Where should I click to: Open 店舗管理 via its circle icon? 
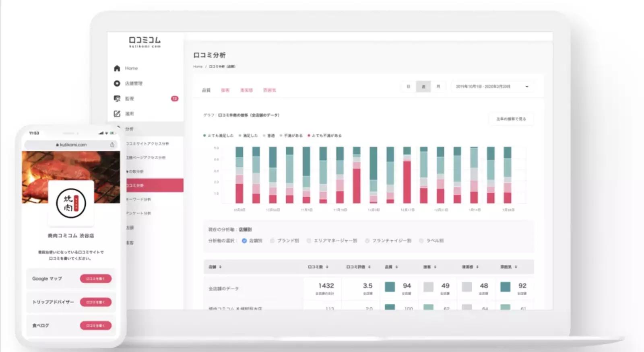coord(117,83)
